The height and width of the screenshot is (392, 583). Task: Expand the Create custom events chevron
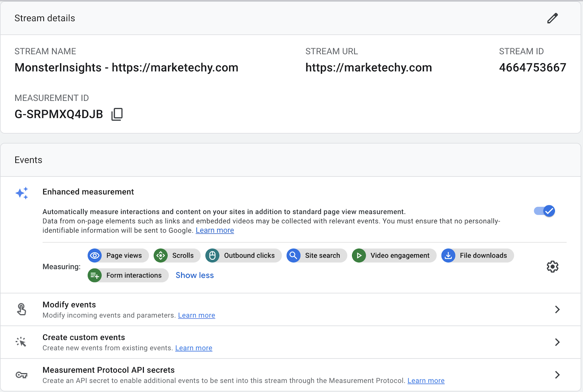pos(557,342)
